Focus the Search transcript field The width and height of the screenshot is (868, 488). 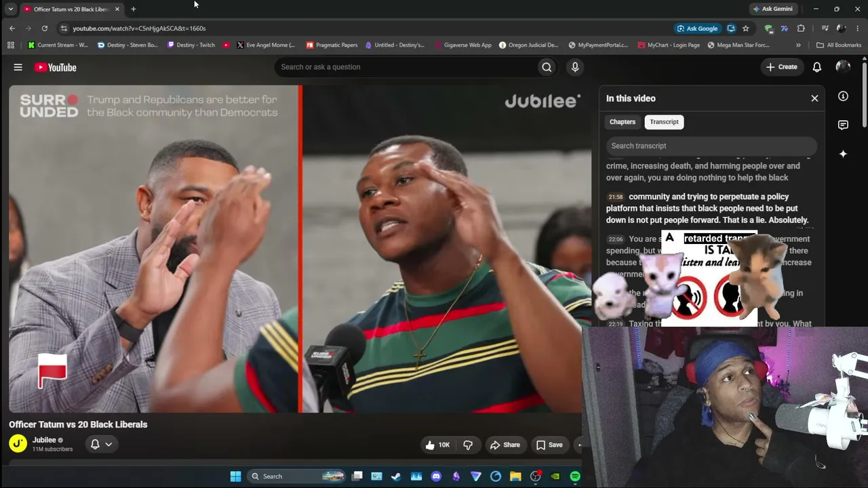(x=711, y=146)
